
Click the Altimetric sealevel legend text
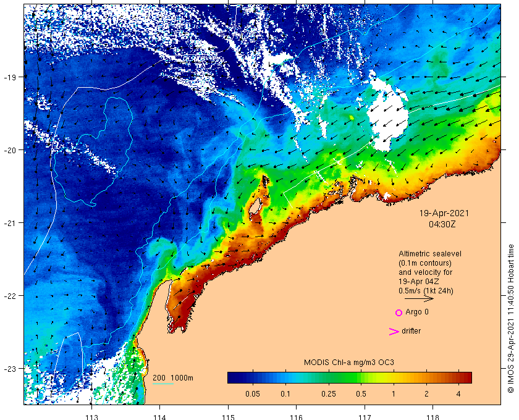(429, 254)
